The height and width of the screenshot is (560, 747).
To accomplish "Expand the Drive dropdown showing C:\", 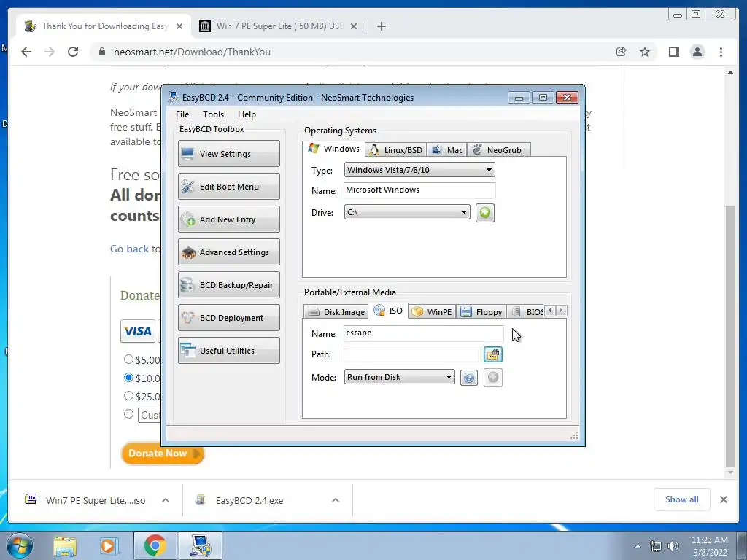I will (407, 212).
